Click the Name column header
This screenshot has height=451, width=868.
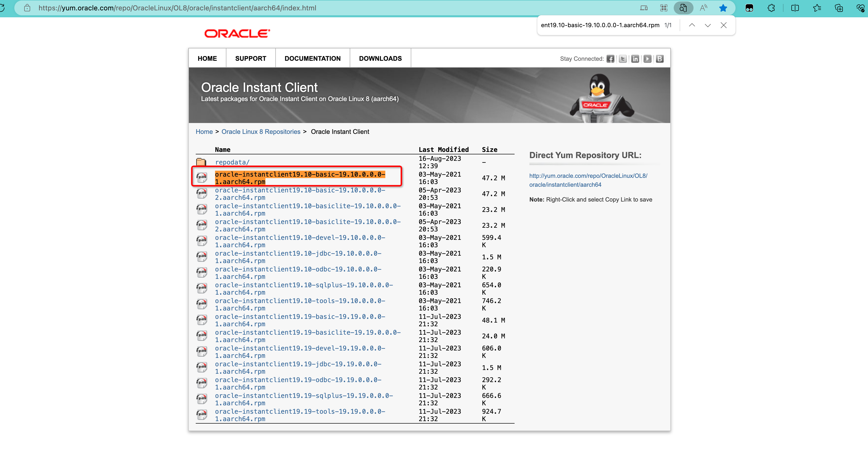point(222,149)
